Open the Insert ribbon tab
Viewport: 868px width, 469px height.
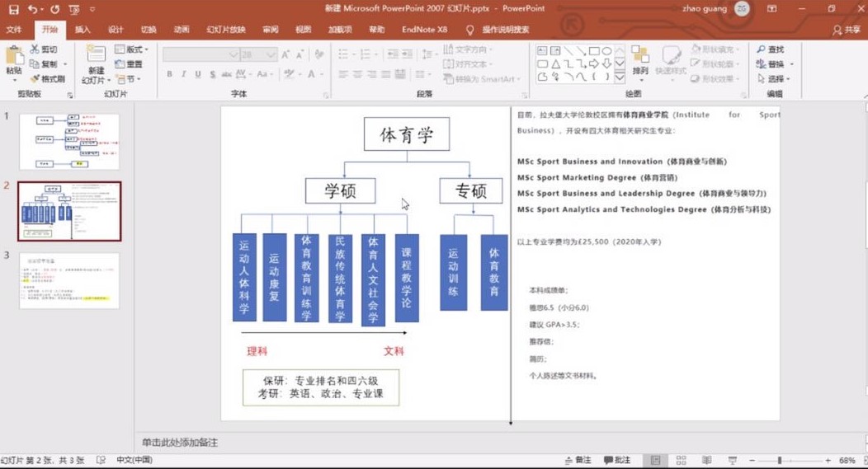click(83, 30)
